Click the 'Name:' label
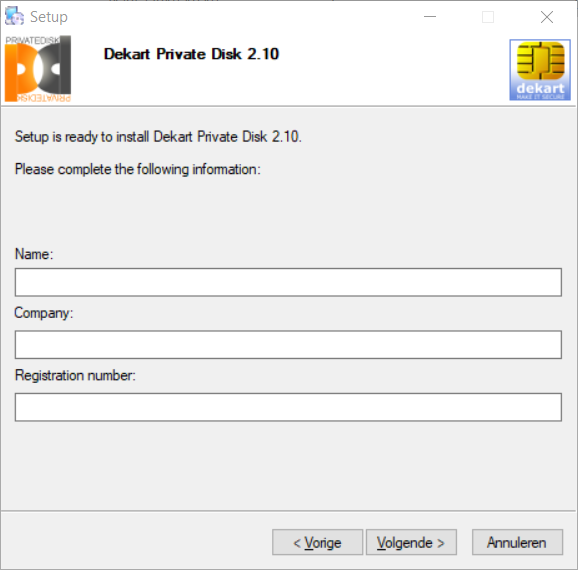The height and width of the screenshot is (570, 578). click(x=34, y=254)
